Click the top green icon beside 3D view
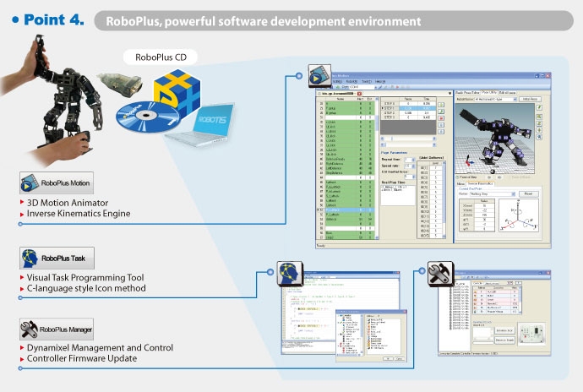 (539, 107)
